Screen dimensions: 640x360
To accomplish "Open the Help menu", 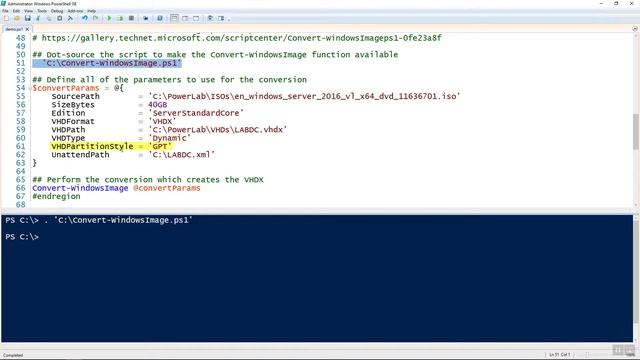I will [92, 11].
